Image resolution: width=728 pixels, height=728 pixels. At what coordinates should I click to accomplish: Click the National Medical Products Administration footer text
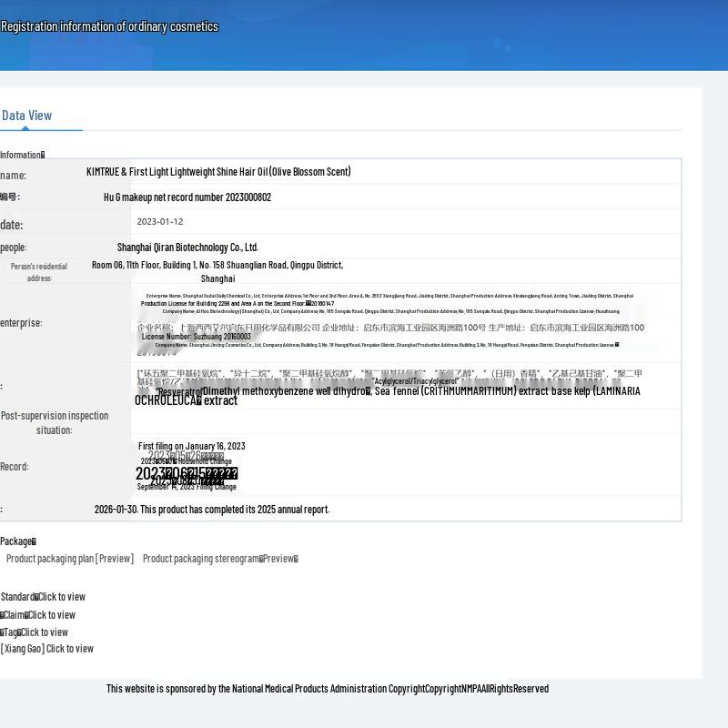coord(328,689)
